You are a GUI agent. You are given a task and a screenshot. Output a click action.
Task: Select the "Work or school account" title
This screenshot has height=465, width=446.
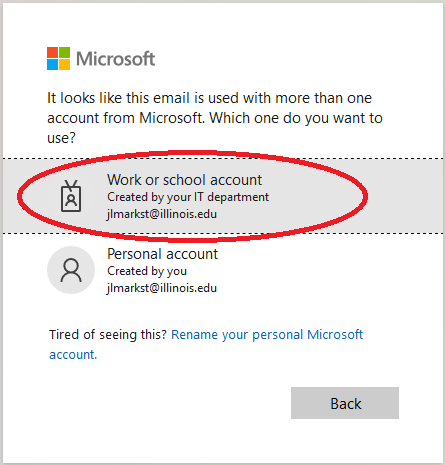click(x=184, y=180)
